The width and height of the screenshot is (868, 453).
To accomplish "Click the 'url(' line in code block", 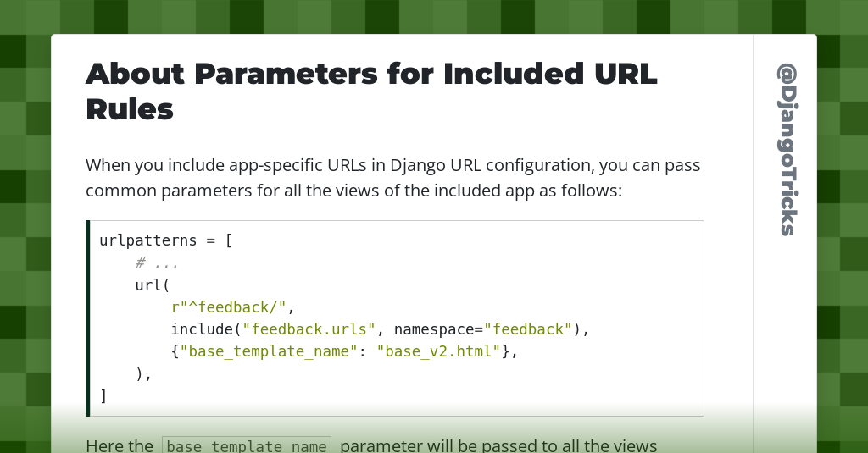I will coord(153,285).
